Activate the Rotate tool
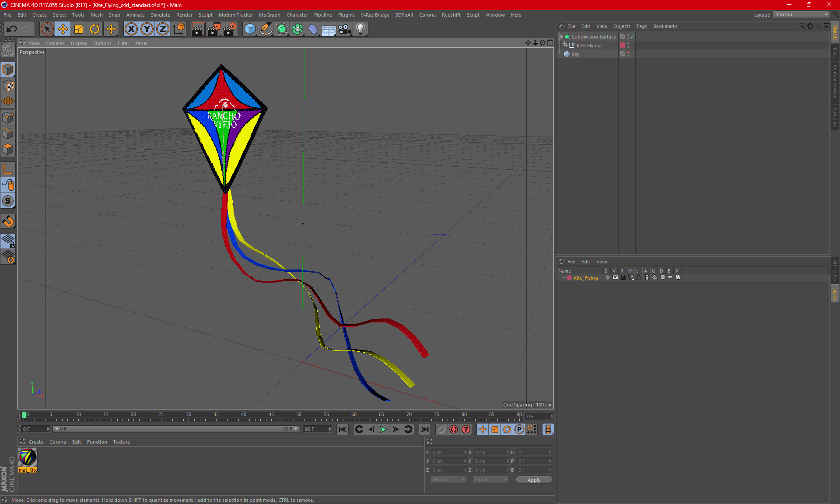 94,29
